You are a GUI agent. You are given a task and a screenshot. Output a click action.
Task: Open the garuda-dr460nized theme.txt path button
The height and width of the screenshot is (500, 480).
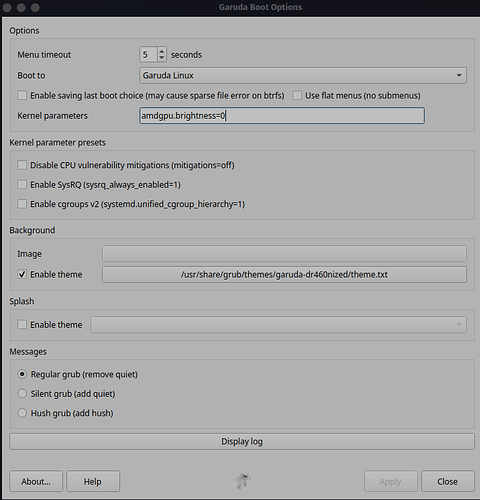pos(284,274)
